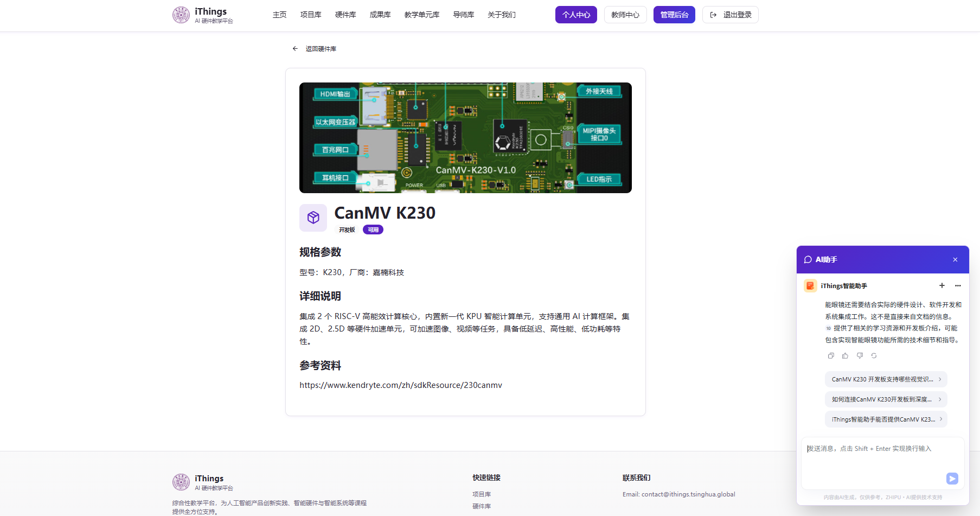Click the thumbs-down icon on AI reply
Viewport: 980px width, 516px height.
(x=860, y=356)
